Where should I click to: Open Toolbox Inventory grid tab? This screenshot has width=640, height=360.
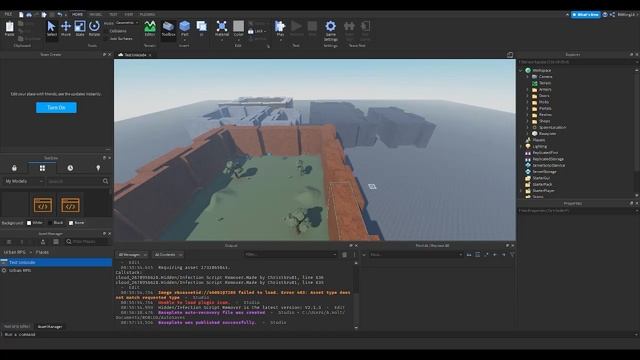[x=42, y=168]
